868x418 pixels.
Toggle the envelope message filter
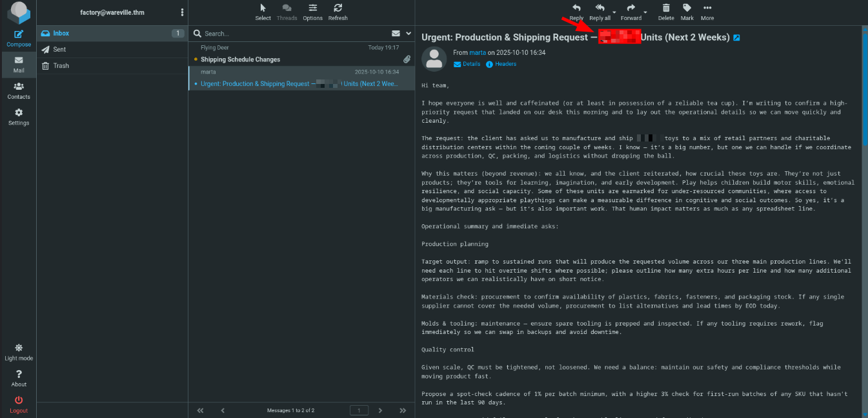coord(396,34)
